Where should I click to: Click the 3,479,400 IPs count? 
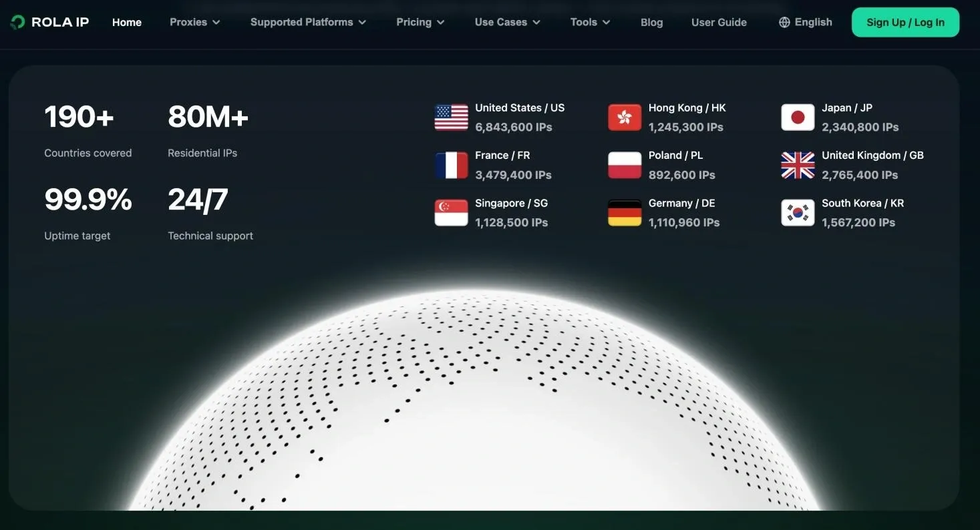click(x=514, y=175)
